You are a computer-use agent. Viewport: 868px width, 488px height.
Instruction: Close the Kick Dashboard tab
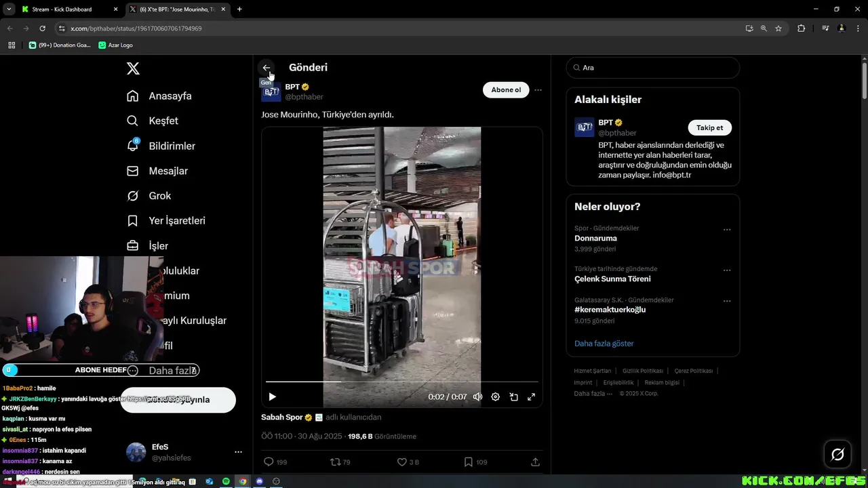click(x=115, y=9)
